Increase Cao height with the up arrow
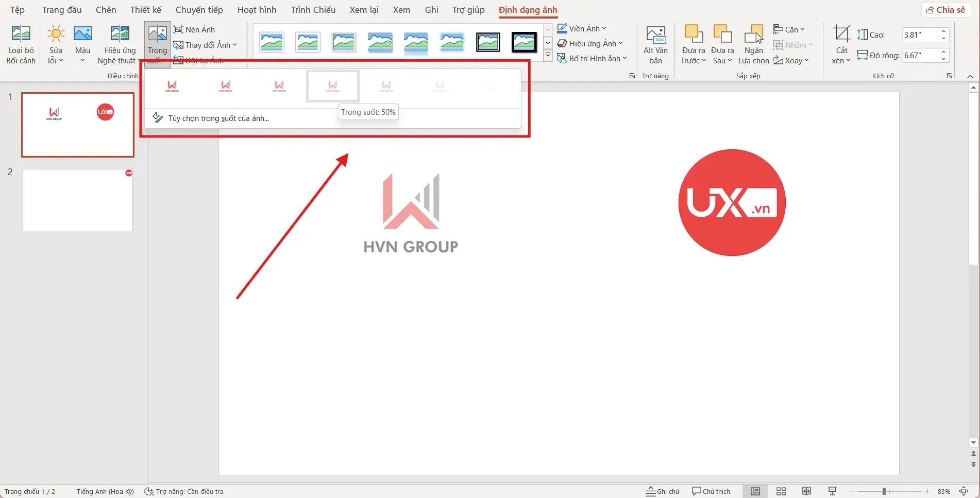The width and height of the screenshot is (980, 498). pyautogui.click(x=944, y=31)
